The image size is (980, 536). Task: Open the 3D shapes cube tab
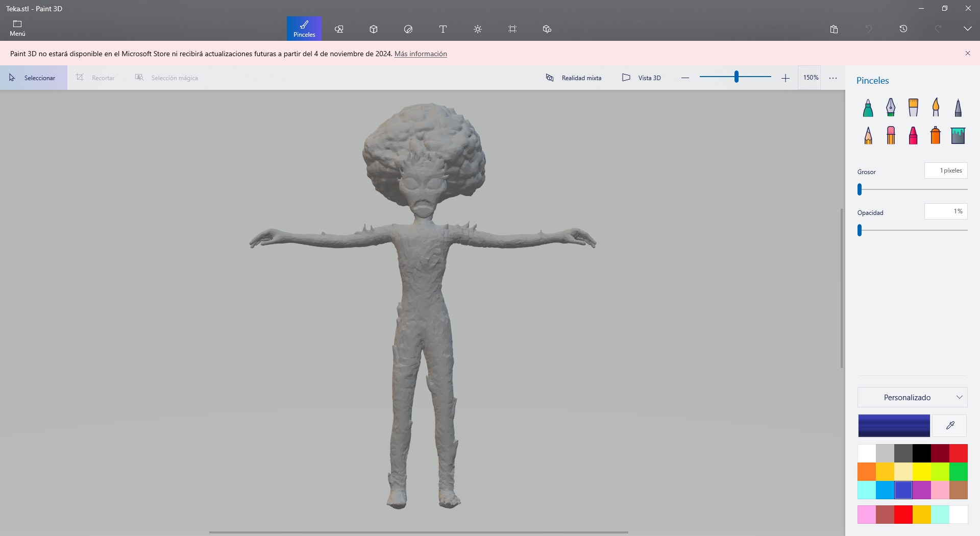[x=374, y=29]
